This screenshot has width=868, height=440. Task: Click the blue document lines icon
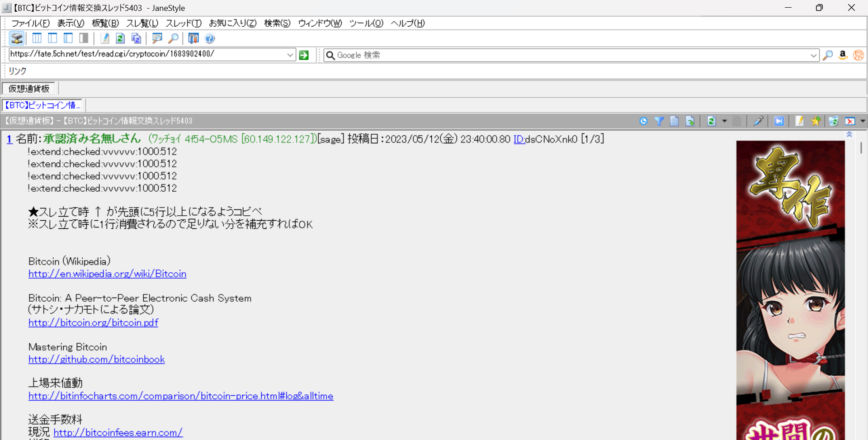675,121
